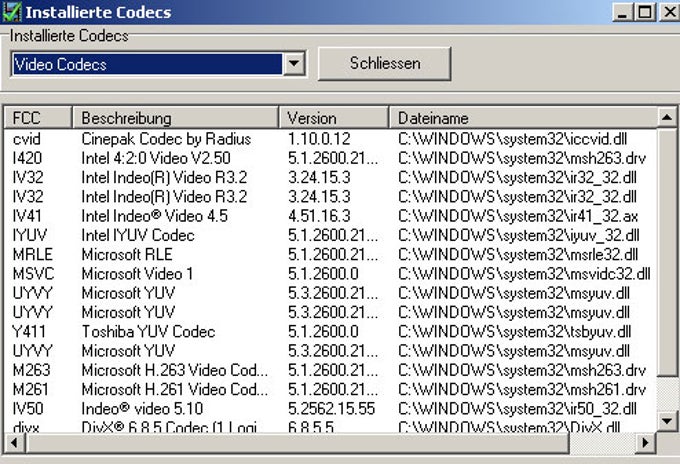Click version value 4.51.16.3
680x464 pixels.
tap(319, 216)
